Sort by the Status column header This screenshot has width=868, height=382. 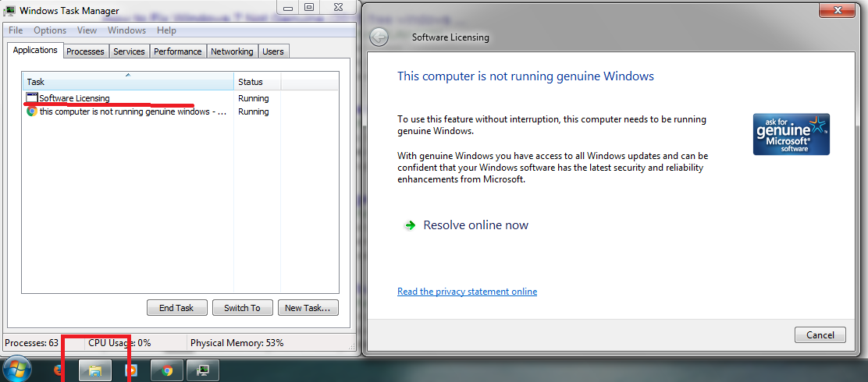click(x=258, y=81)
